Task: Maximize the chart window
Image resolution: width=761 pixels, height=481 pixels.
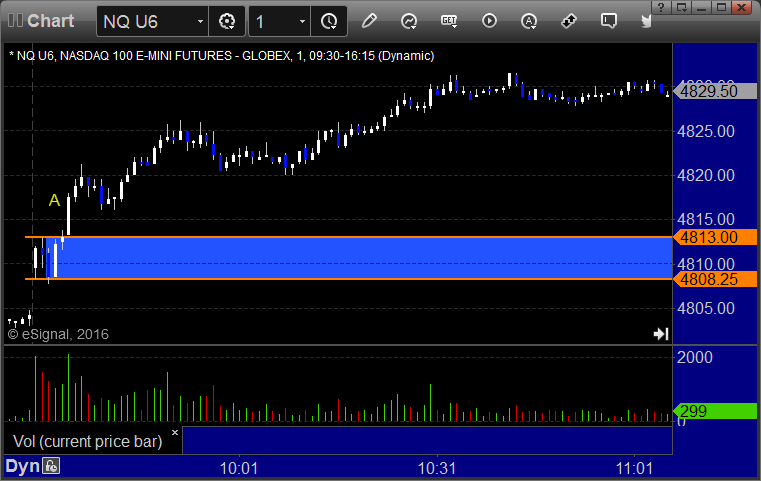Action: click(722, 7)
